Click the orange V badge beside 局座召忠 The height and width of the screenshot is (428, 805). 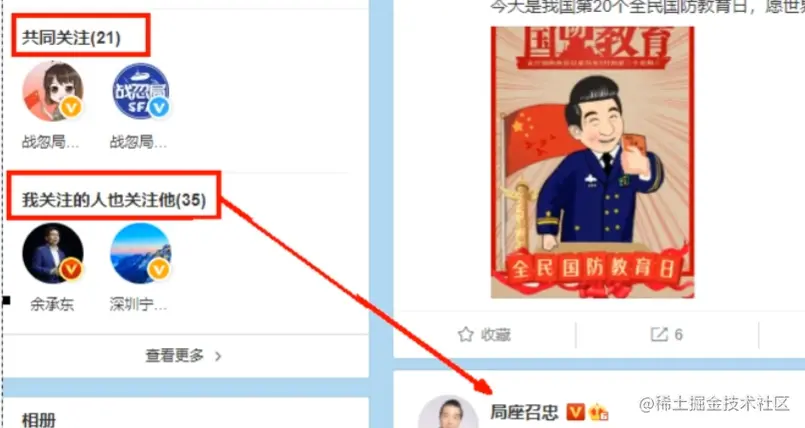[x=576, y=412]
